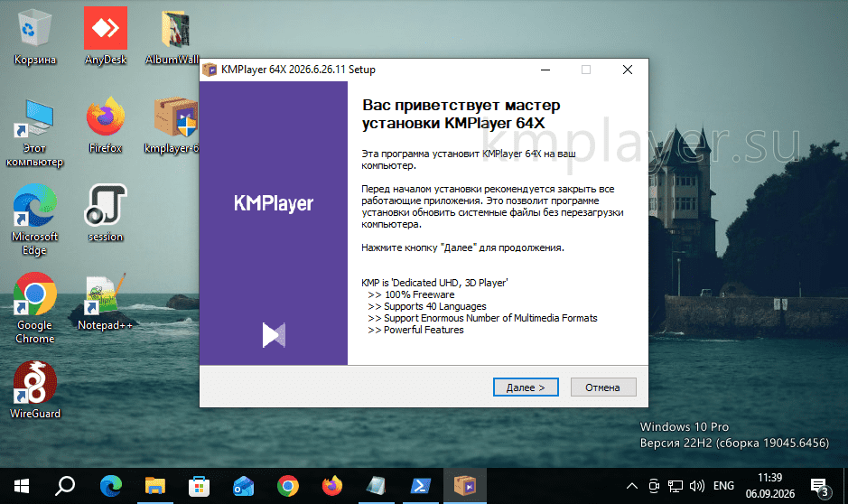
Task: Show hidden tray icons chevron
Action: click(x=631, y=486)
